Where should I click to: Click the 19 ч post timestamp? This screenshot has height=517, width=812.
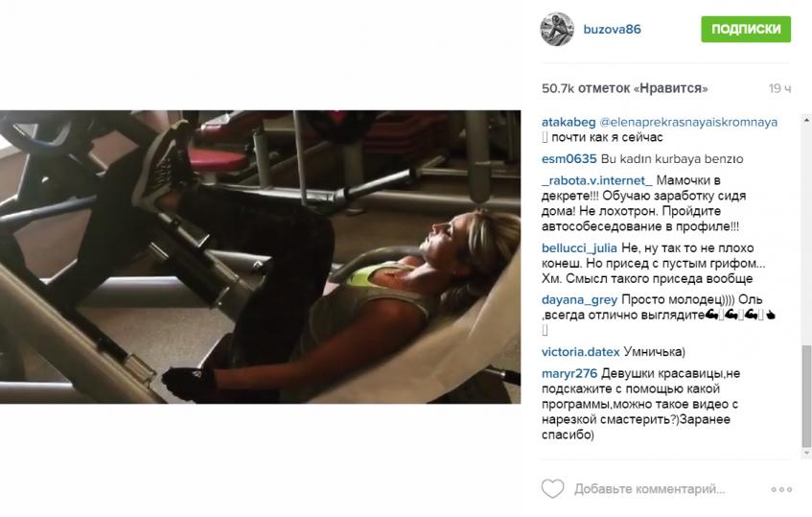coord(780,88)
